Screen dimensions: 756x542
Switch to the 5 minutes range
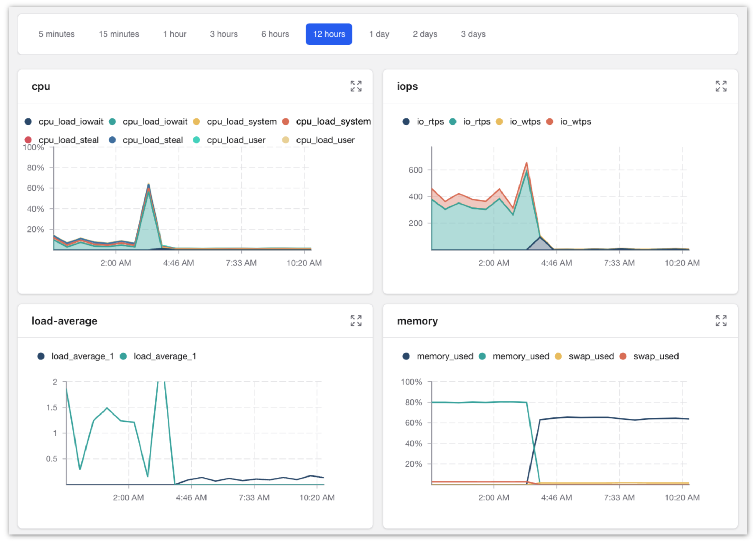pyautogui.click(x=57, y=34)
